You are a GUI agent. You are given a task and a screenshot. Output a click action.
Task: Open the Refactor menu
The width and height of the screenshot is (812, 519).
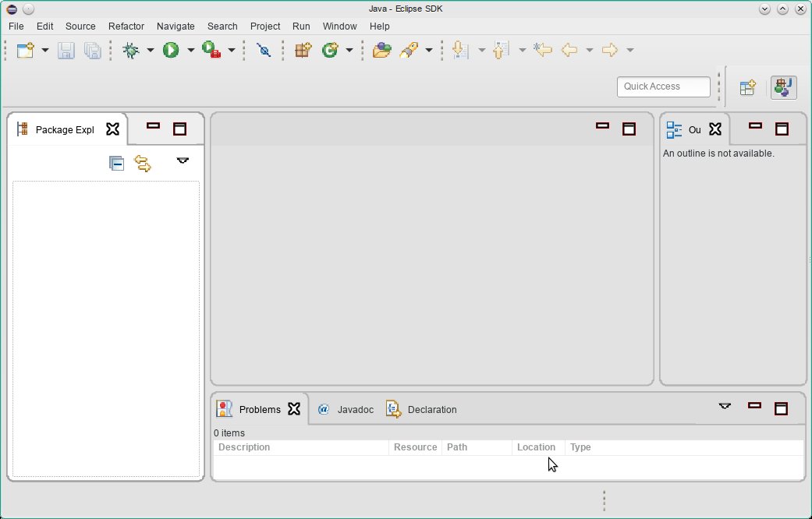click(126, 26)
